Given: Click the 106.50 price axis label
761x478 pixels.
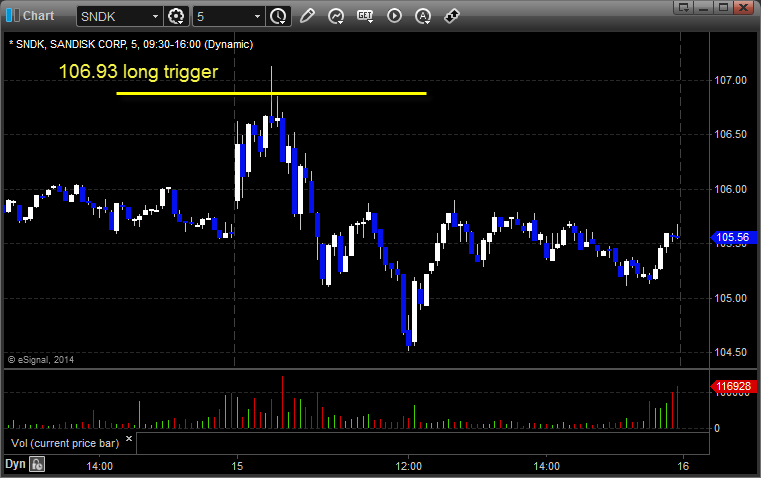Looking at the screenshot, I should tap(730, 134).
